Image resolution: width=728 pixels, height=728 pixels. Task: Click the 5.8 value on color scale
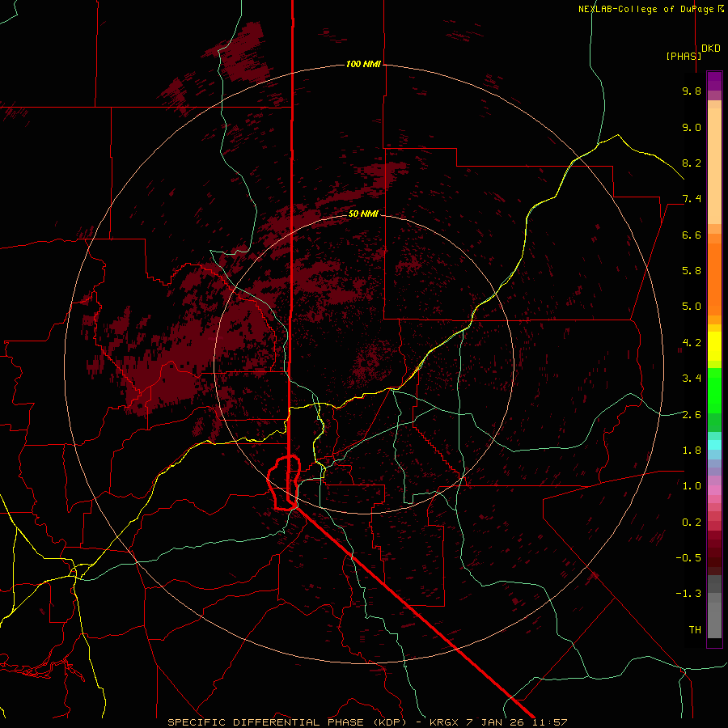tap(692, 271)
